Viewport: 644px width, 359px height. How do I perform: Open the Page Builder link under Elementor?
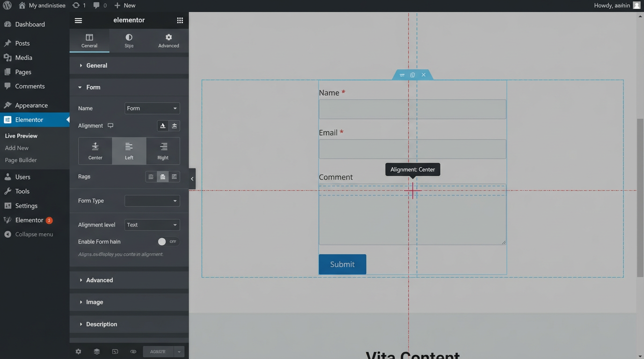21,160
